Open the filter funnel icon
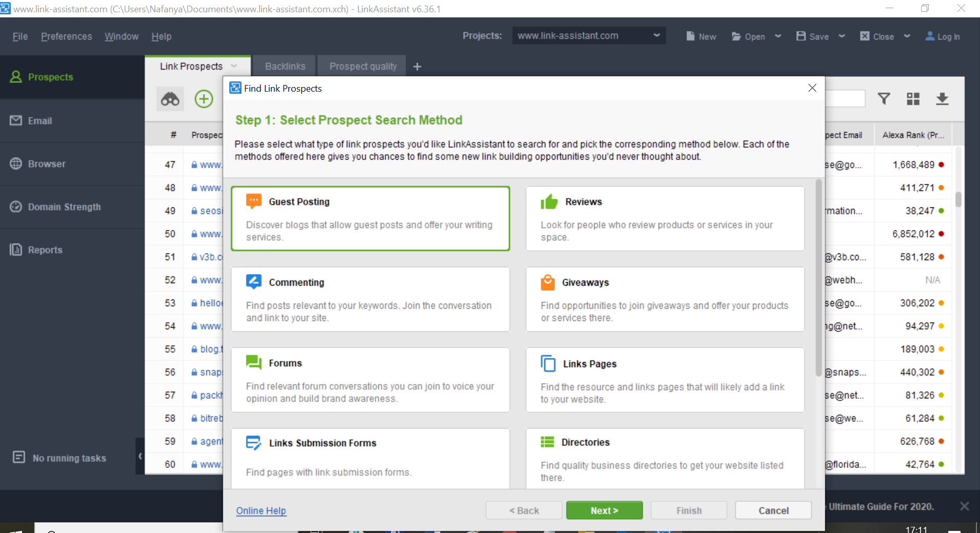The width and height of the screenshot is (980, 533). click(884, 99)
